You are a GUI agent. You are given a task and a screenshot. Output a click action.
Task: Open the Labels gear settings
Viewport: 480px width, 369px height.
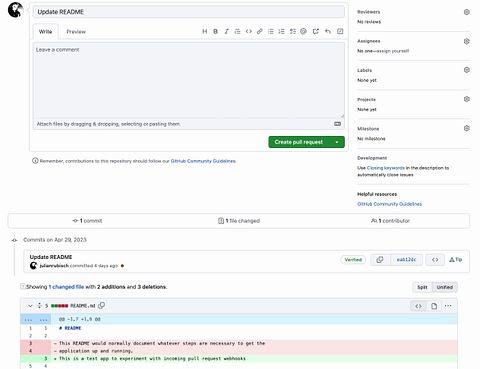(467, 70)
